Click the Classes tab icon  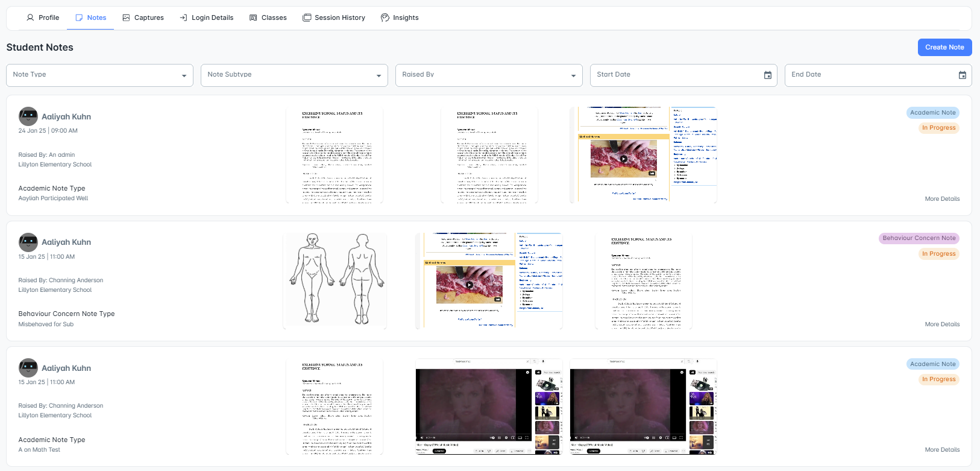[x=253, y=17]
